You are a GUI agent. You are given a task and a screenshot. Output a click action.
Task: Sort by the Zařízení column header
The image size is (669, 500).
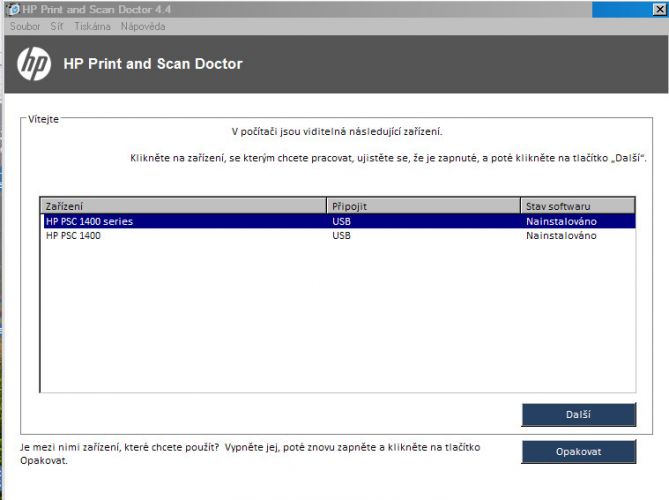click(x=183, y=206)
